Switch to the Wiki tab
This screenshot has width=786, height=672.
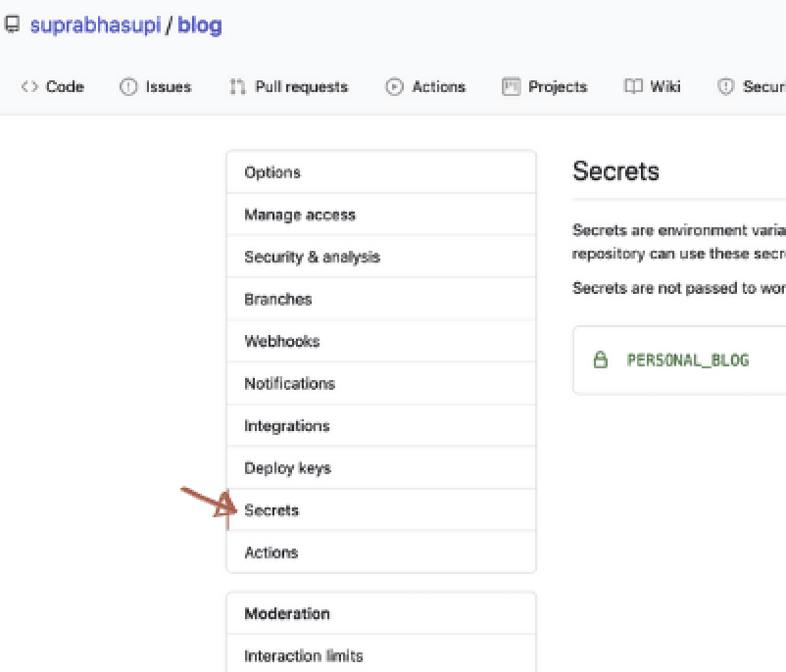point(665,86)
